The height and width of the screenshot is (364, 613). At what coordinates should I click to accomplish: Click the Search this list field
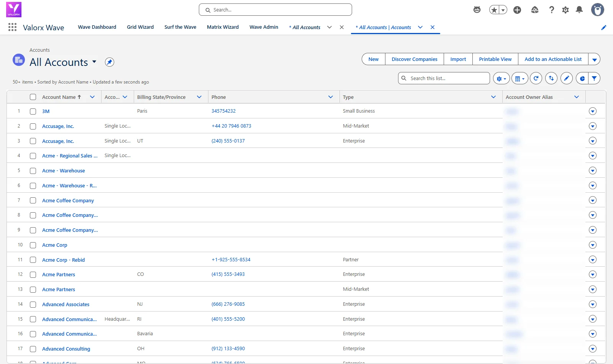[x=444, y=78]
